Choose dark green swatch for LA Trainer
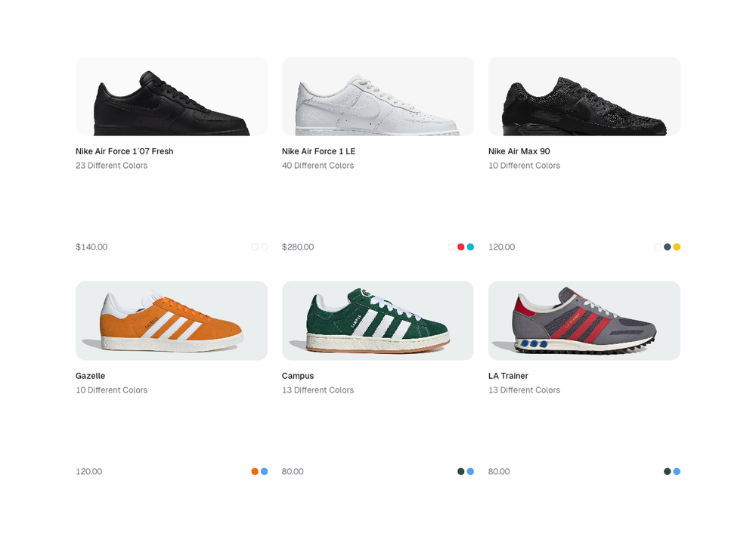 pyautogui.click(x=668, y=472)
